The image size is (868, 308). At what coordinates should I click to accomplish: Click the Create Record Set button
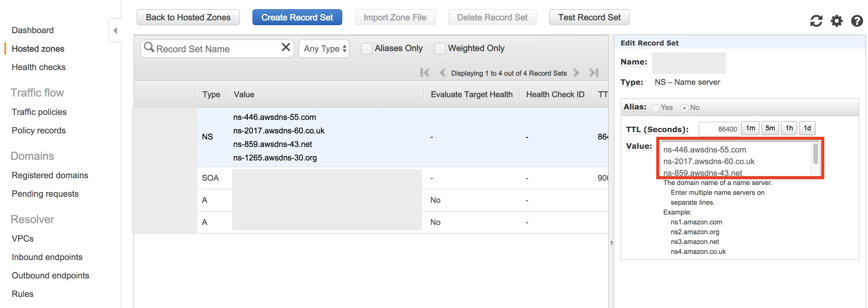pyautogui.click(x=297, y=17)
